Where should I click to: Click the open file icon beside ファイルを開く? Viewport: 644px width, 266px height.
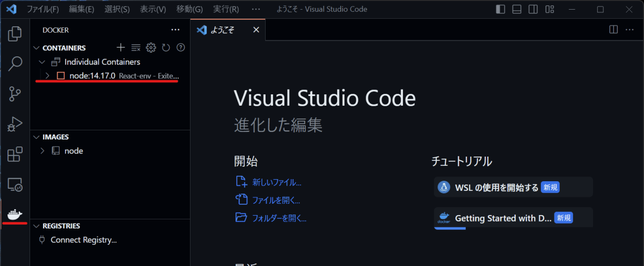pos(241,200)
